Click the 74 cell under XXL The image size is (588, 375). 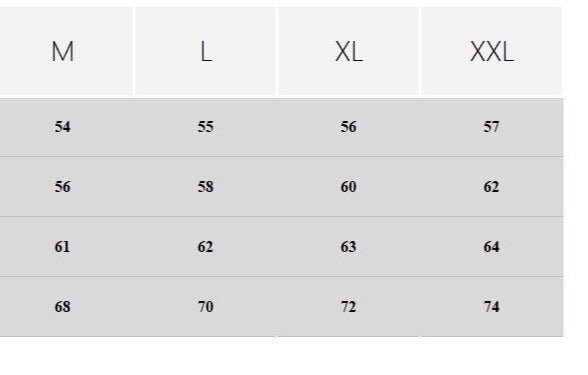tap(491, 307)
